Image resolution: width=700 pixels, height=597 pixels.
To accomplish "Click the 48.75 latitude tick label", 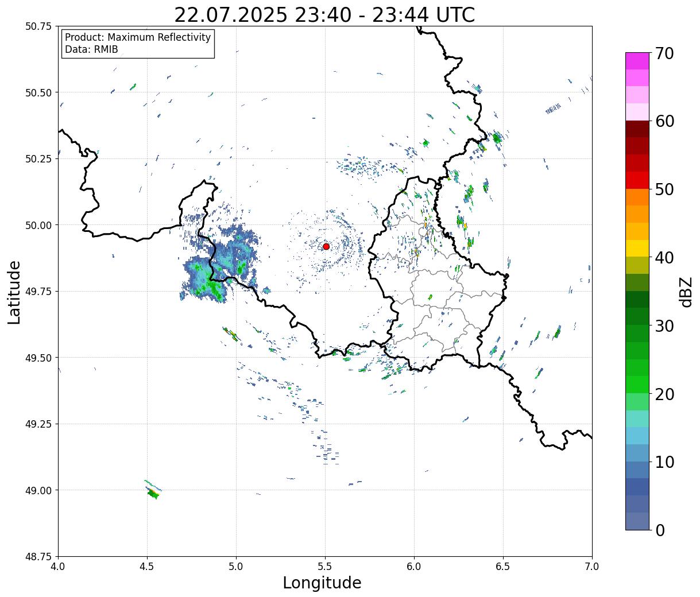I will click(x=38, y=557).
